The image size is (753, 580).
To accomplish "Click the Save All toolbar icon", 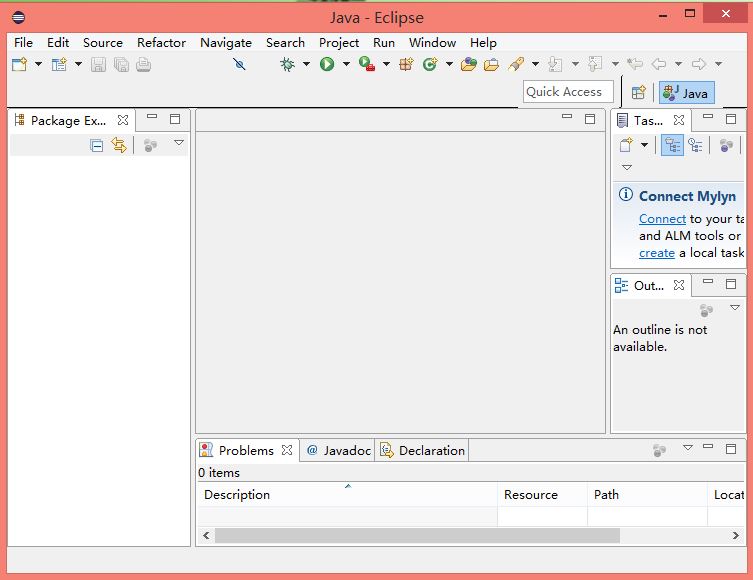I will tap(121, 64).
